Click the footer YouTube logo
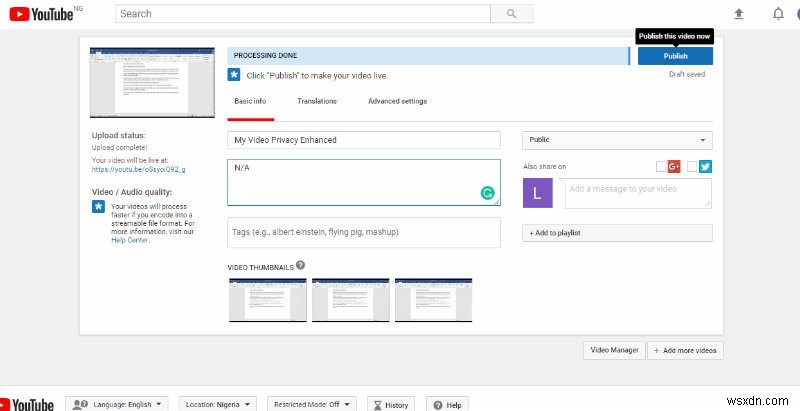The width and height of the screenshot is (800, 411). tap(27, 405)
